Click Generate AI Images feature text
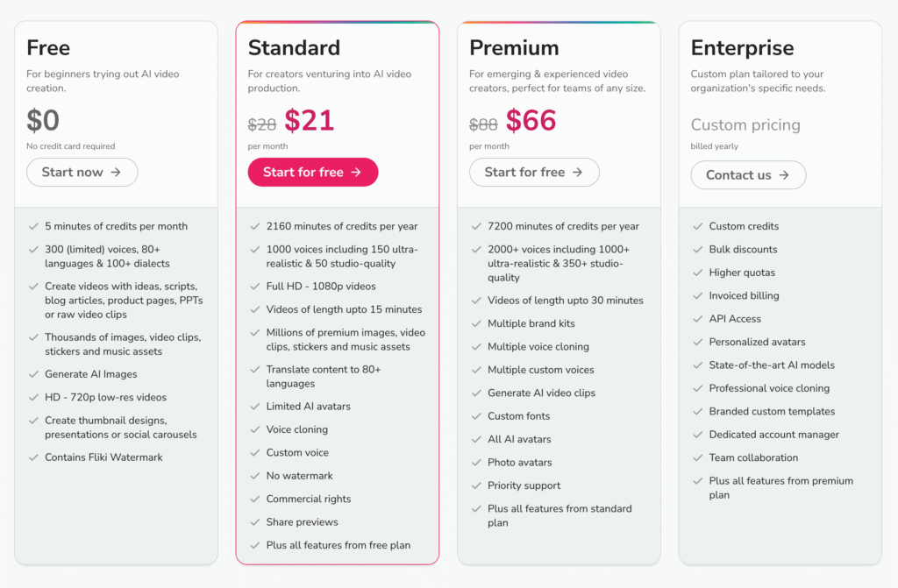This screenshot has height=588, width=898. [x=91, y=374]
